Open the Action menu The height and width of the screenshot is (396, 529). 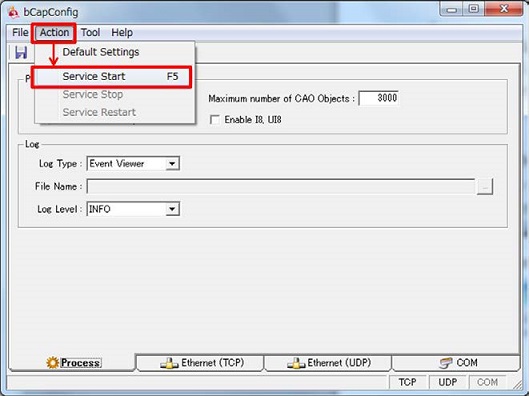tap(54, 33)
